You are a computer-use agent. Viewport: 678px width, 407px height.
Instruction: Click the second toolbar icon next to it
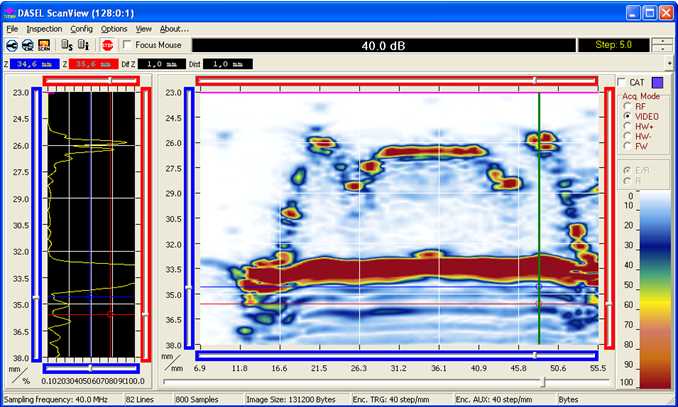[x=27, y=45]
